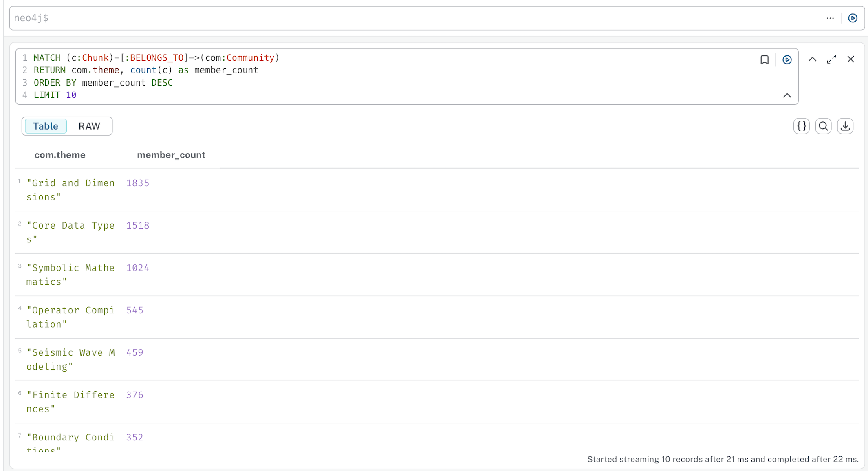Switch to the RAW view

click(89, 126)
